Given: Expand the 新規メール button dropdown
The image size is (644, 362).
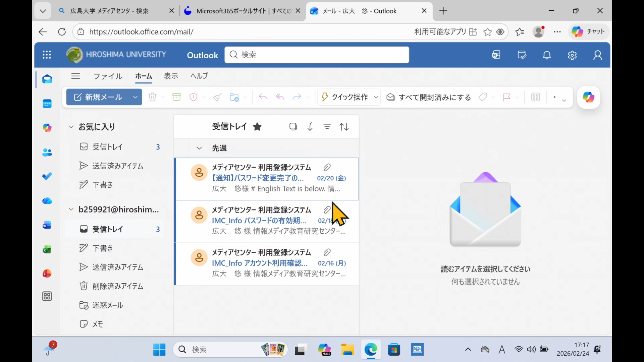Looking at the screenshot, I should 135,97.
